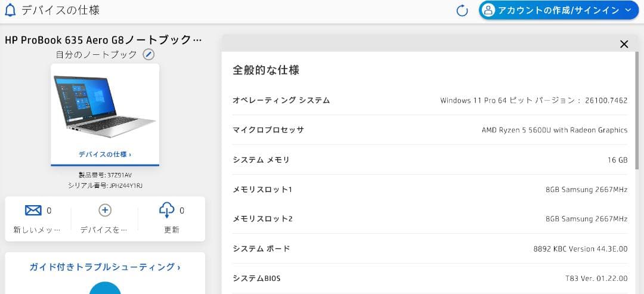Screen dimensions: 644x294
Task: Select the オペレーティング システム row
Action: coord(429,100)
